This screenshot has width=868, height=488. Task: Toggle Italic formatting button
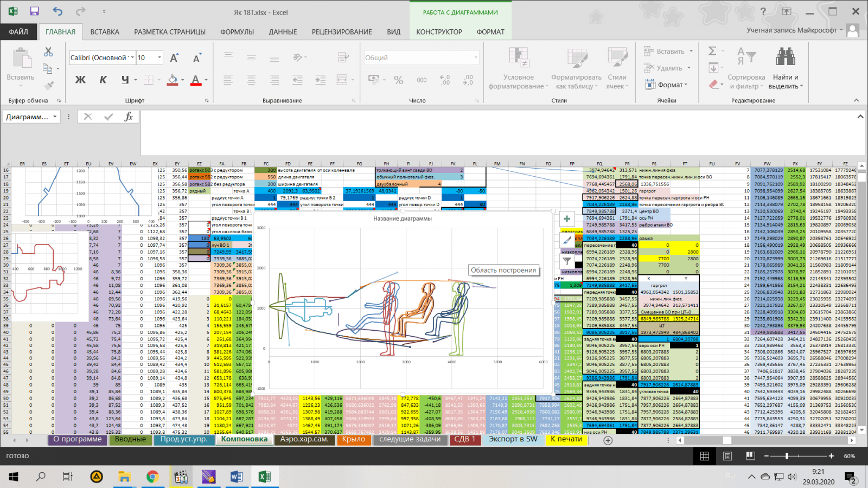pyautogui.click(x=103, y=80)
